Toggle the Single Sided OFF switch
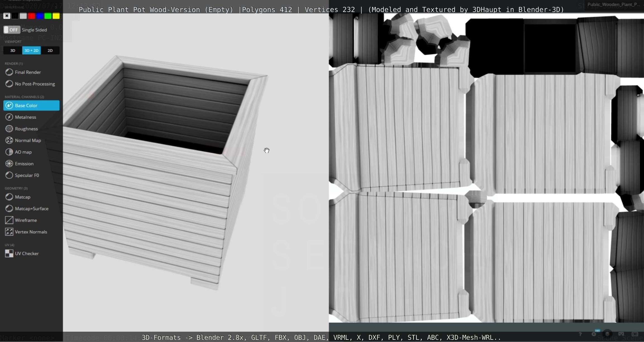The image size is (644, 342). click(12, 30)
